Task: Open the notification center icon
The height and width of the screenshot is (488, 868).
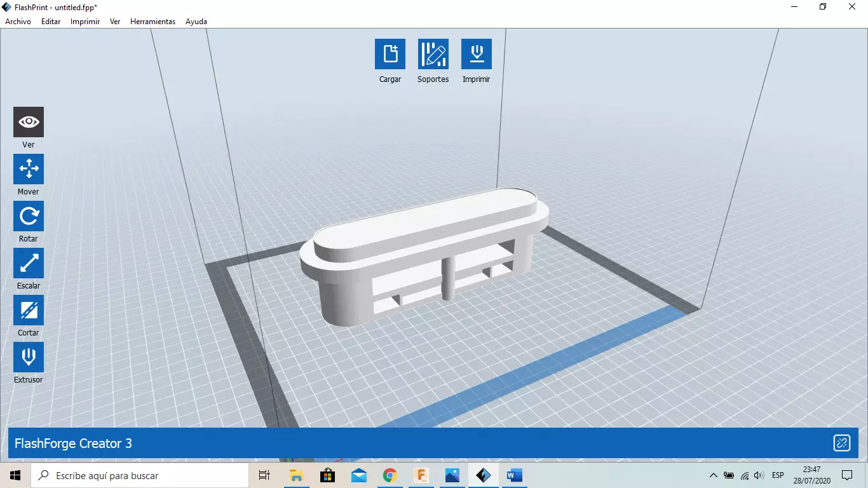Action: (x=847, y=475)
